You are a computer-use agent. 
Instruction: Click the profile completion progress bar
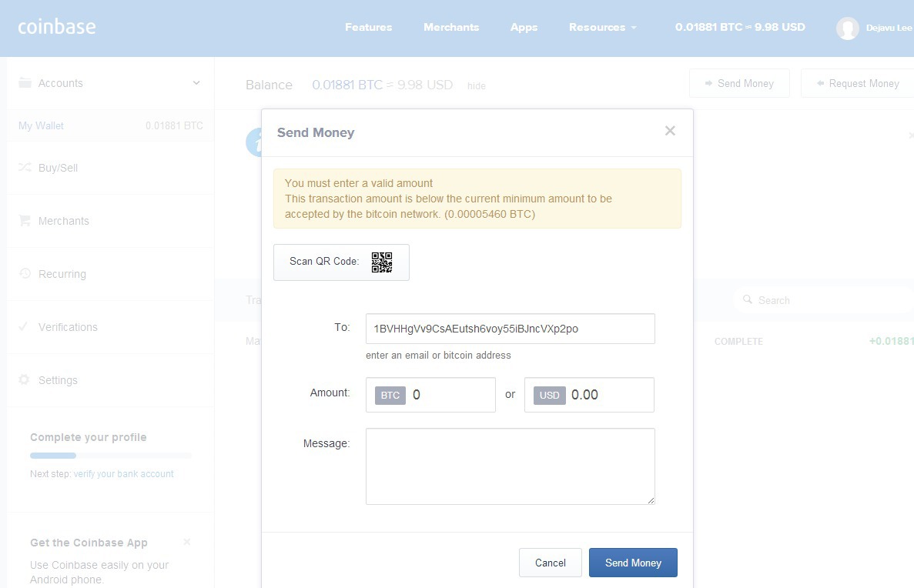coord(111,455)
